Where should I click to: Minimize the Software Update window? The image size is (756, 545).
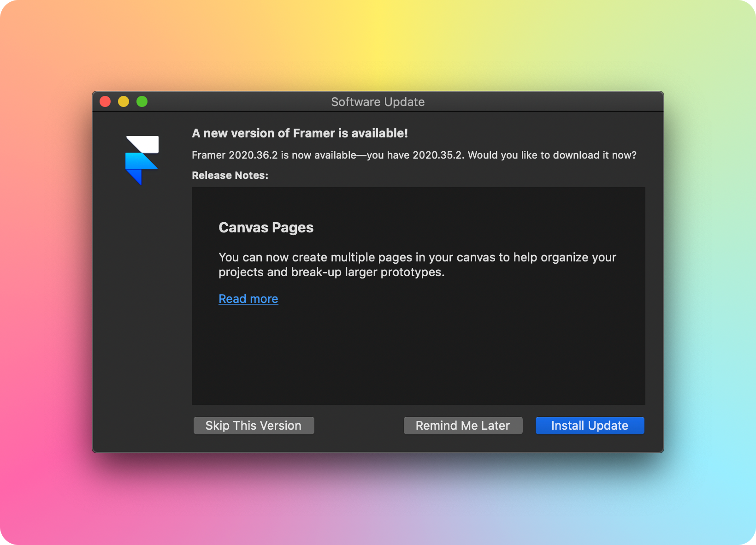point(124,101)
